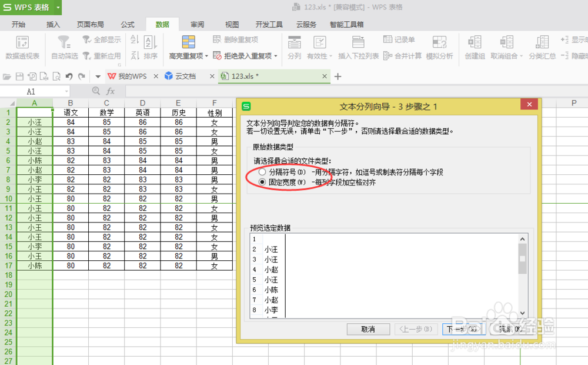588x365 pixels.
Task: Sort ascending with the A-Z icon
Action: 135,39
